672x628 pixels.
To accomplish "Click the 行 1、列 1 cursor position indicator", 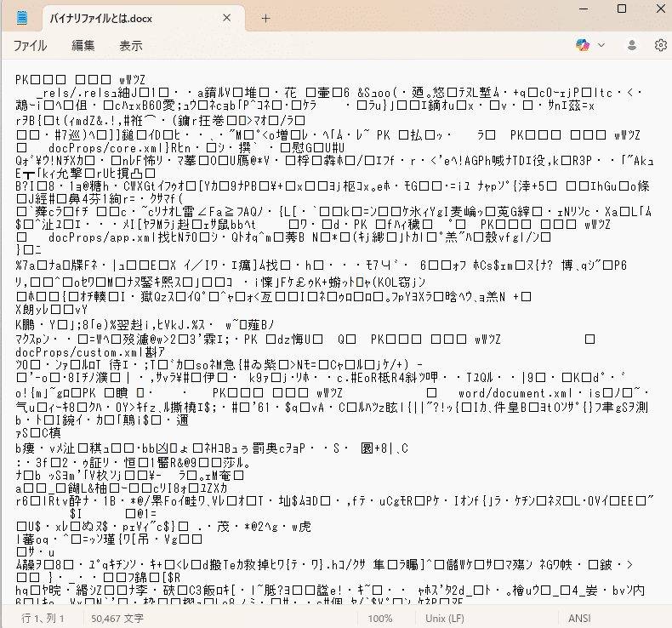I will [43, 618].
